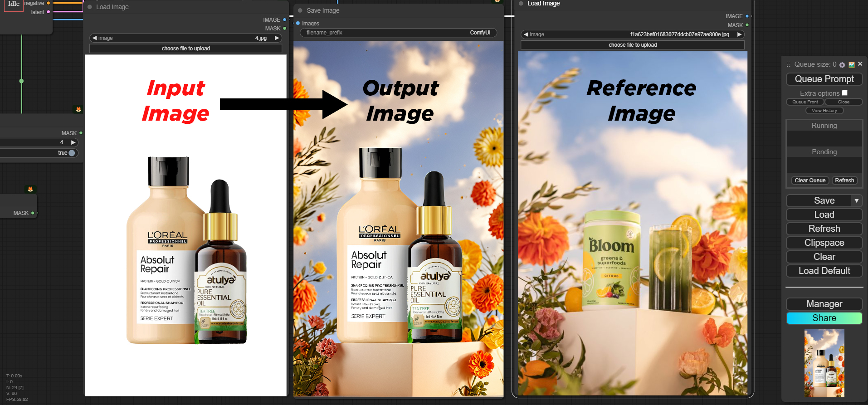This screenshot has width=868, height=405.
Task: Click the collapse dot on the Save Image node
Action: (x=300, y=10)
